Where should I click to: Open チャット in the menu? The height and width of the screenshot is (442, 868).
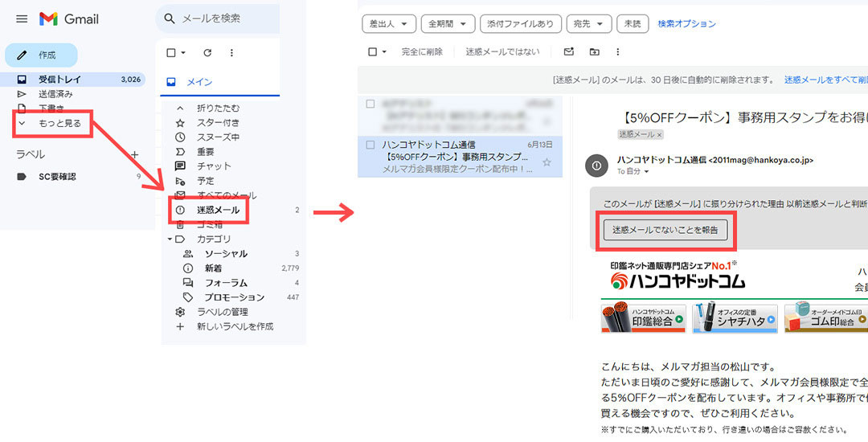coord(214,166)
